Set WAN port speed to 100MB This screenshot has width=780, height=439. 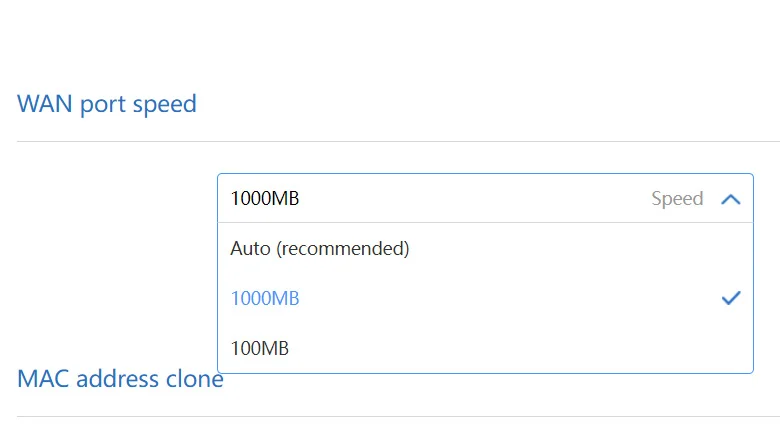[x=260, y=348]
